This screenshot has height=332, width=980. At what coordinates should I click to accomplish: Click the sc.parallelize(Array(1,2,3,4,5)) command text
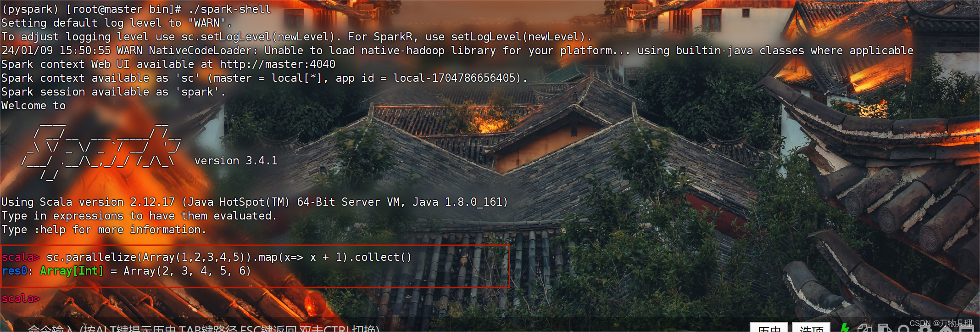pyautogui.click(x=149, y=257)
